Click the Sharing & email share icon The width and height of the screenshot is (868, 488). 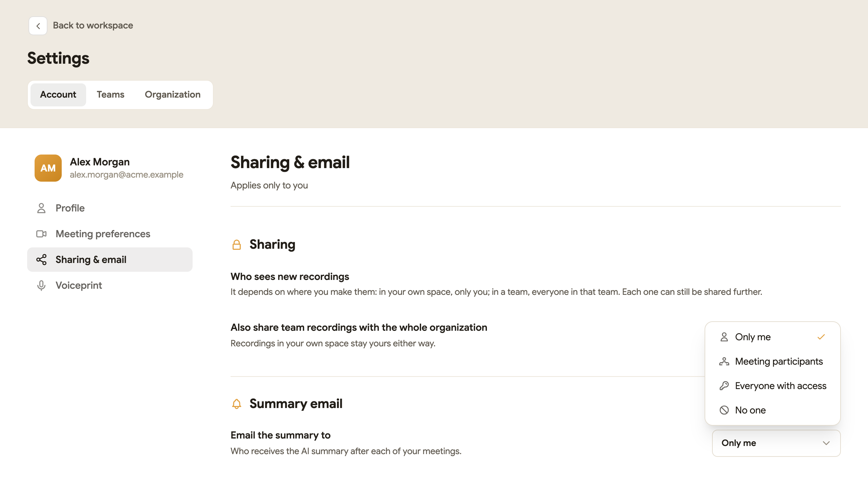pyautogui.click(x=41, y=260)
